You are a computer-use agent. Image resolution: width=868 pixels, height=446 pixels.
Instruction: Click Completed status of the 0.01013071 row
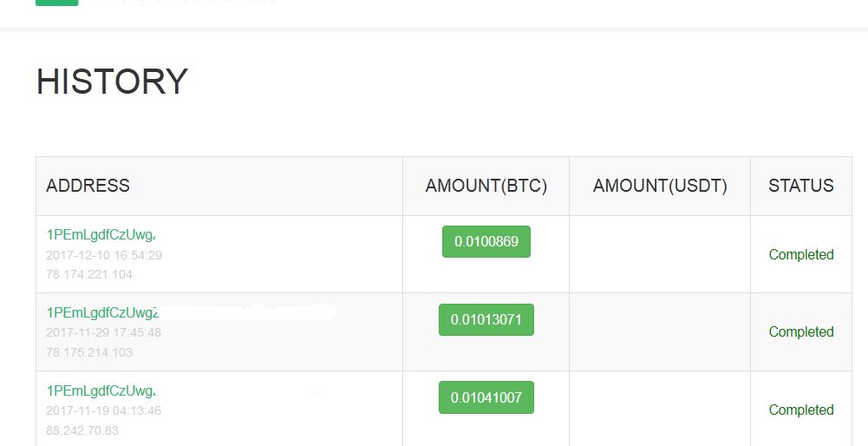tap(801, 331)
